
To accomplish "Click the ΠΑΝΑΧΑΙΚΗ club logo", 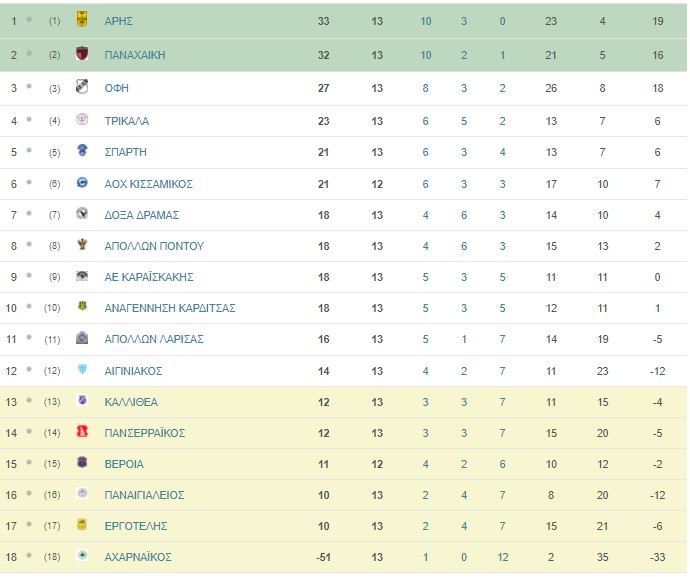I will (82, 53).
